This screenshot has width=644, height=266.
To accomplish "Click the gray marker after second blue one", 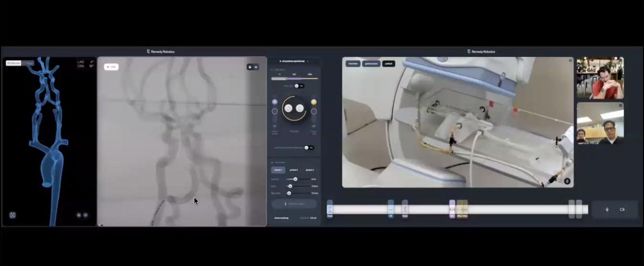I will (405, 209).
